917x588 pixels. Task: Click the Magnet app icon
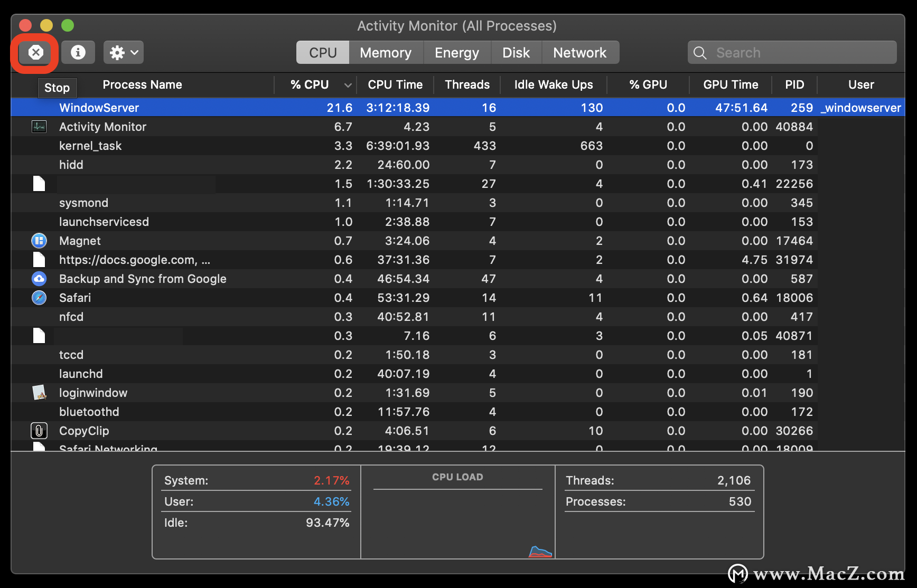[x=39, y=241]
